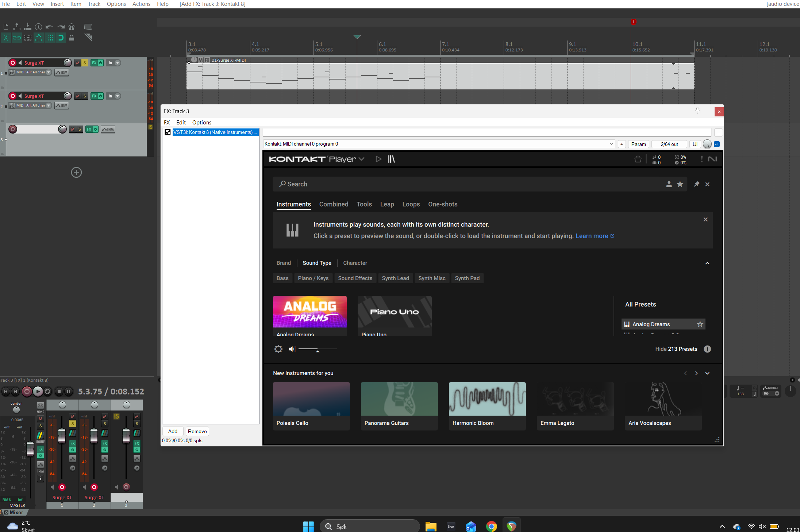Open Kontakt library browser icon
The image size is (800, 532).
391,159
